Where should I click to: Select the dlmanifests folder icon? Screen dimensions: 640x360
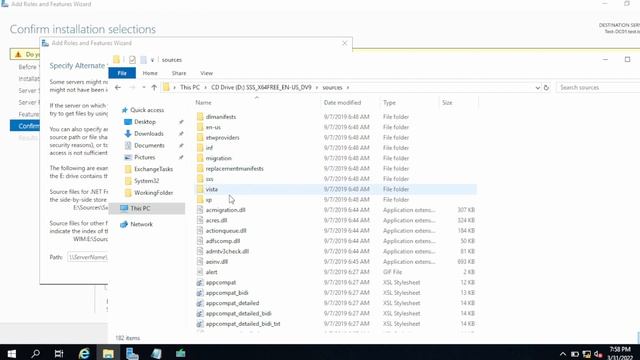200,117
